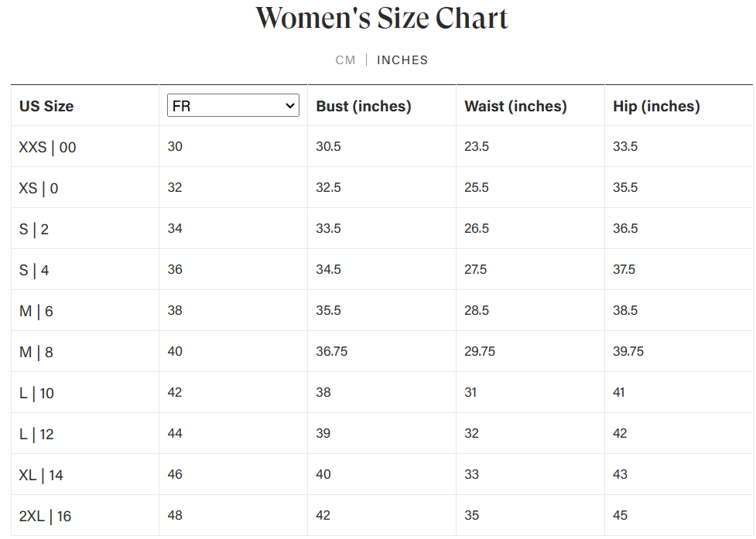Click bust value 36.75

332,350
